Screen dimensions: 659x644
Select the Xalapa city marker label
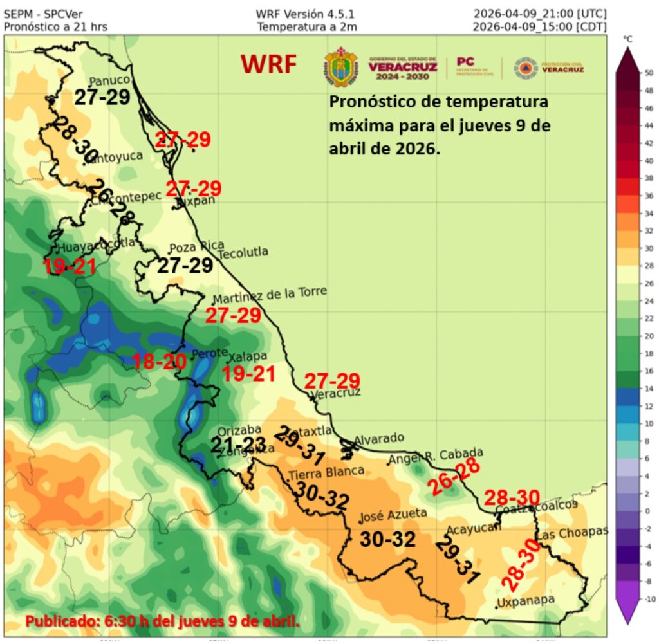click(x=244, y=357)
